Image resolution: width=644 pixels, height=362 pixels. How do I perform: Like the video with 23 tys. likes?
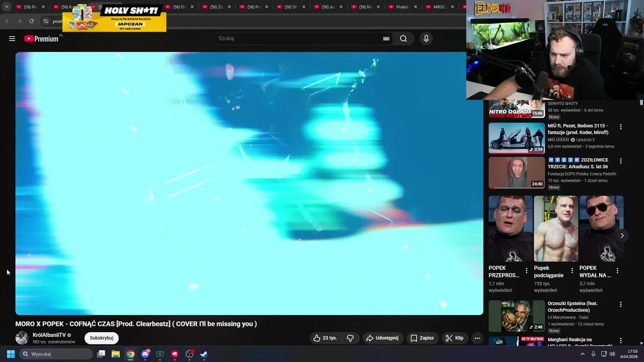pos(325,338)
